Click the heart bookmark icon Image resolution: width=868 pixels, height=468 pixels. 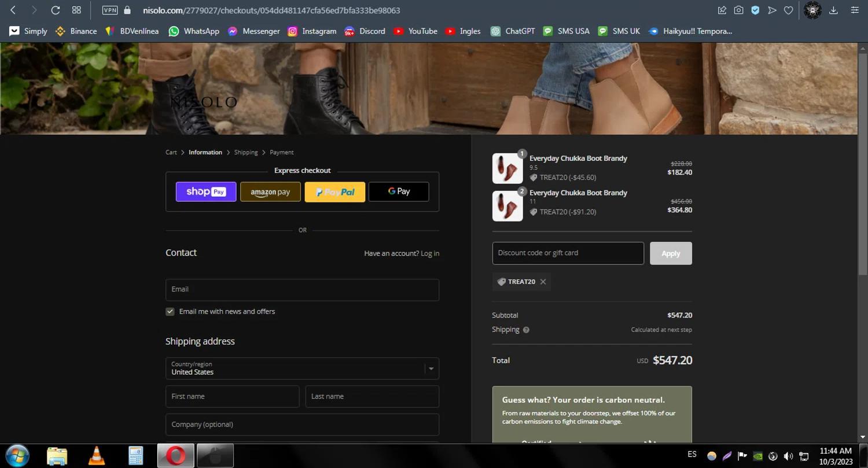[x=788, y=10]
